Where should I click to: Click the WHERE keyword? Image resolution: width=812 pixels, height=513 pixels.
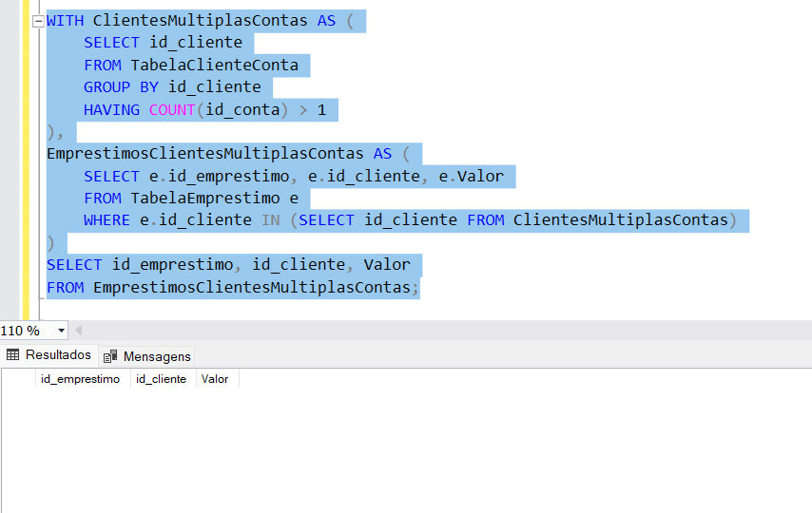(106, 220)
